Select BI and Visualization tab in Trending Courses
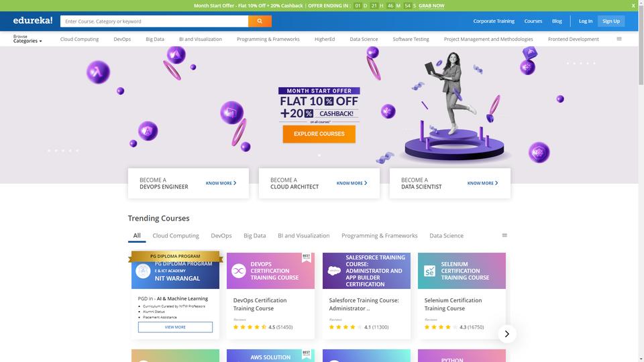Viewport: 644px width, 362px height. [303, 235]
